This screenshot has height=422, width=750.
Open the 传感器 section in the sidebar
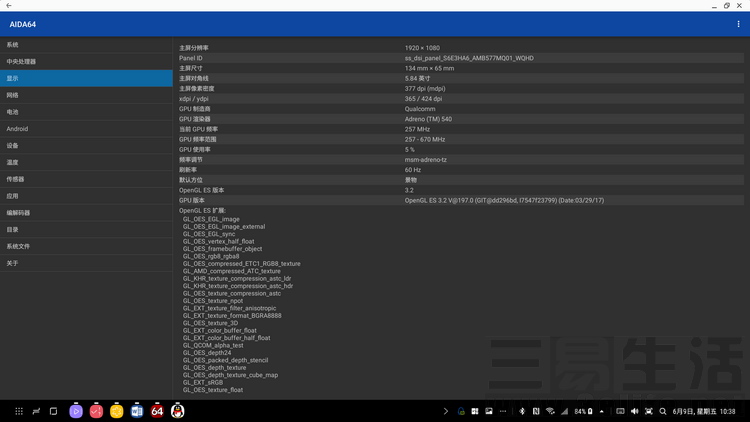15,179
